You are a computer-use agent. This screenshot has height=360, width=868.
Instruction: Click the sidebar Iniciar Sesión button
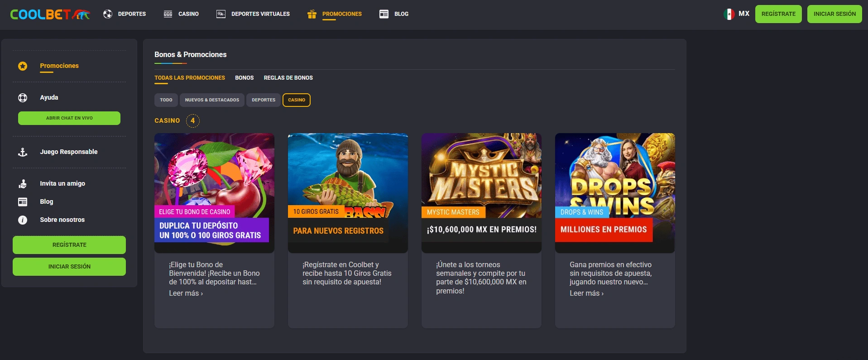[69, 267]
